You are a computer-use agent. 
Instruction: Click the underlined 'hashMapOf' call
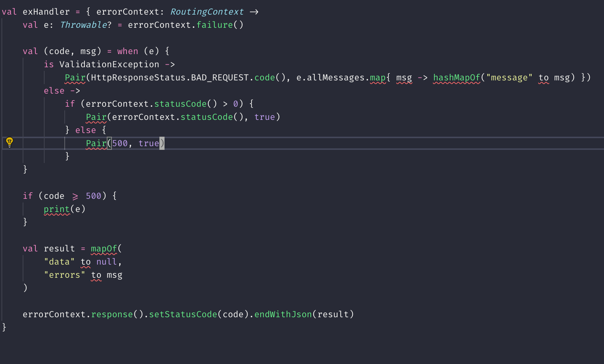coord(457,77)
